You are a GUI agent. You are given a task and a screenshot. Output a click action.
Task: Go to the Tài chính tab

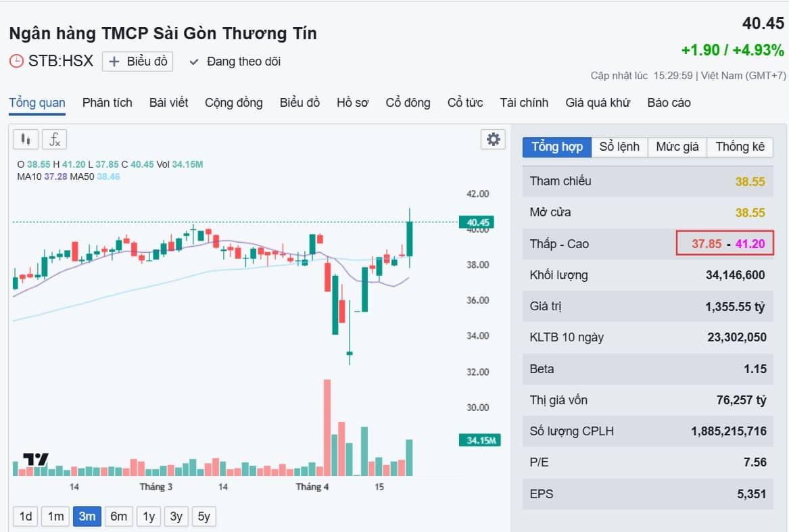click(x=524, y=103)
